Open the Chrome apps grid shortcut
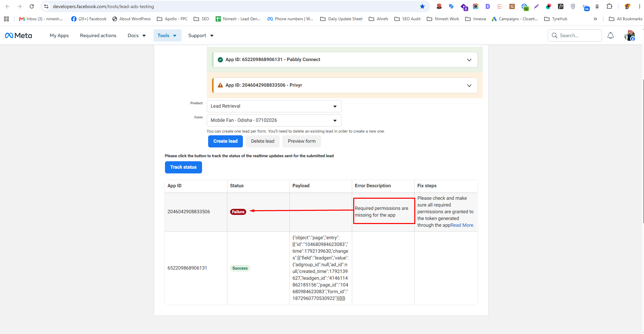The image size is (644, 334). tap(6, 19)
